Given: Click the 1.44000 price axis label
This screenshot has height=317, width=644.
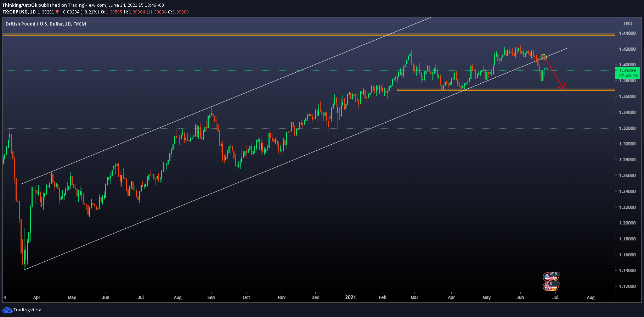Looking at the screenshot, I should pos(627,33).
